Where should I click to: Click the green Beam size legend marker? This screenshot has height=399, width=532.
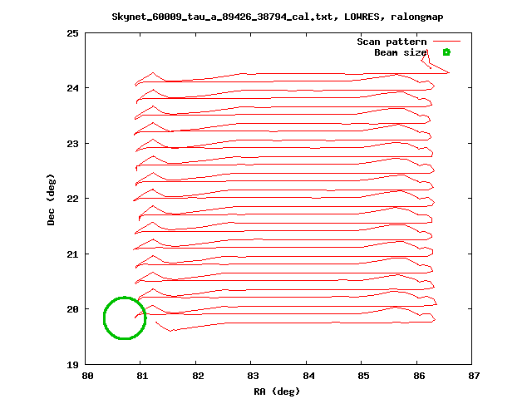pyautogui.click(x=446, y=52)
